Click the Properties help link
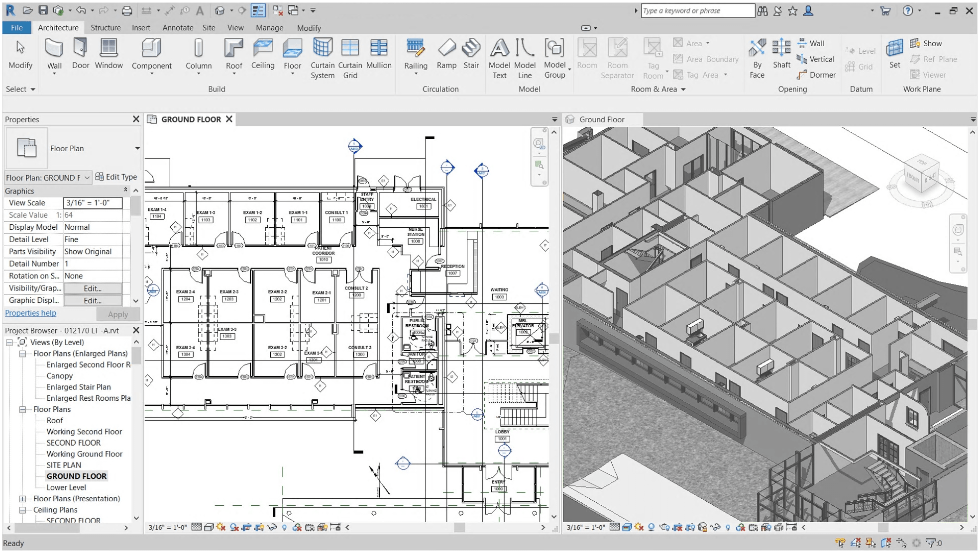This screenshot has height=553, width=980. [x=30, y=312]
